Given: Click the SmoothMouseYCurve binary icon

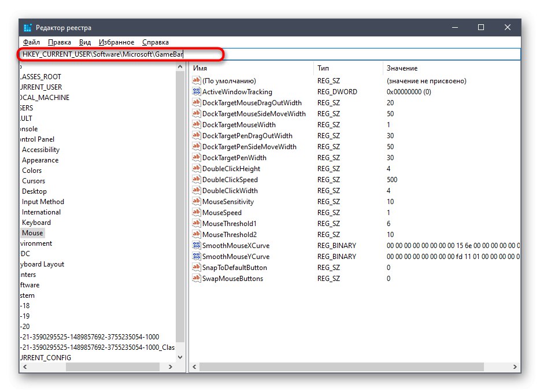Looking at the screenshot, I should [x=197, y=257].
